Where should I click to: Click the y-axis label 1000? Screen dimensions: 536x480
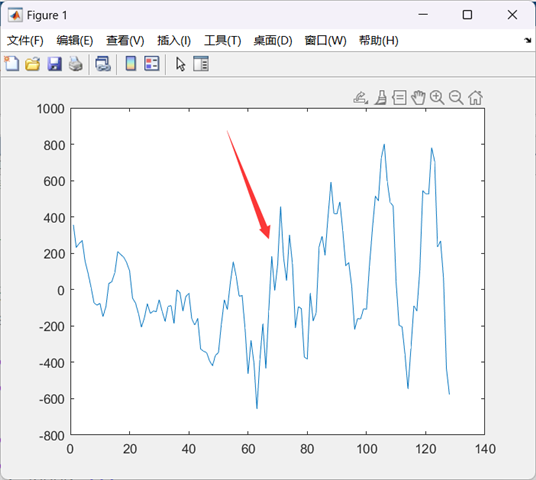tap(51, 109)
